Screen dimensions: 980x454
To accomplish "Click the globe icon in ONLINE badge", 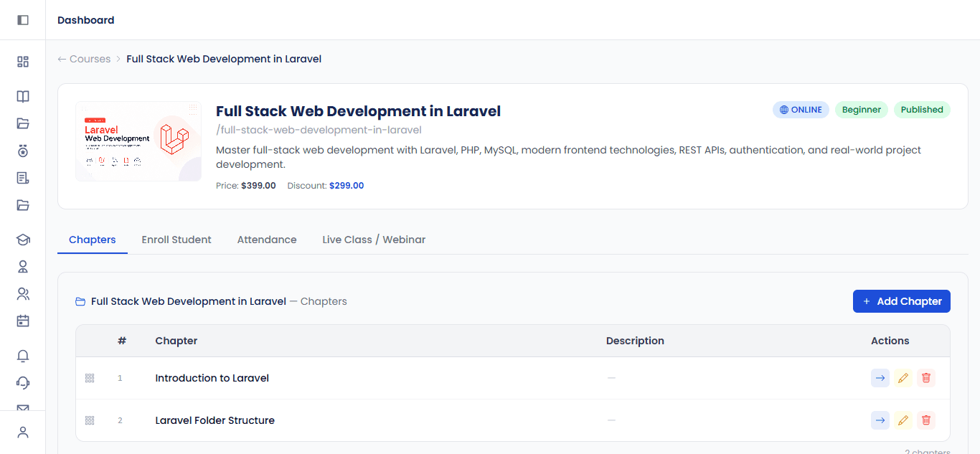I will 784,110.
